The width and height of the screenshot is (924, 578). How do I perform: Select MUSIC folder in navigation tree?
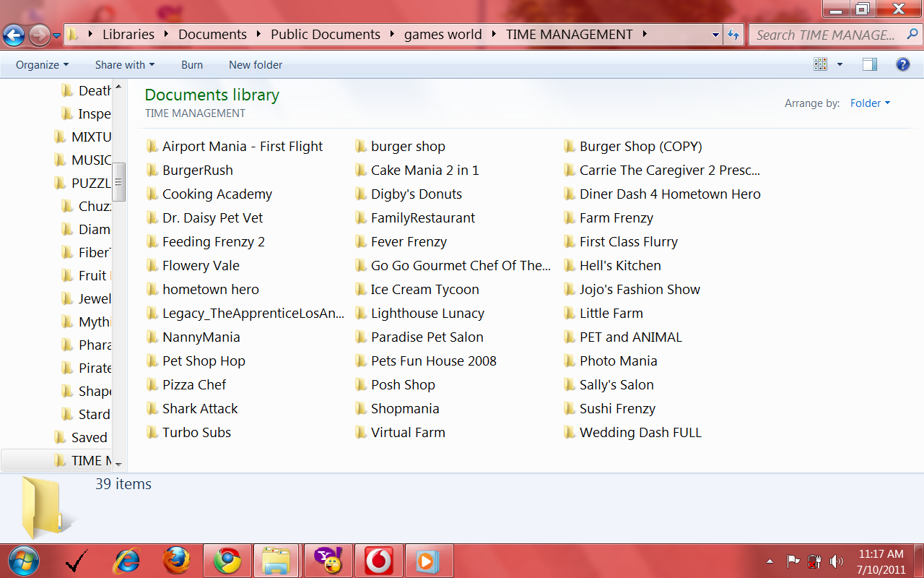point(83,160)
